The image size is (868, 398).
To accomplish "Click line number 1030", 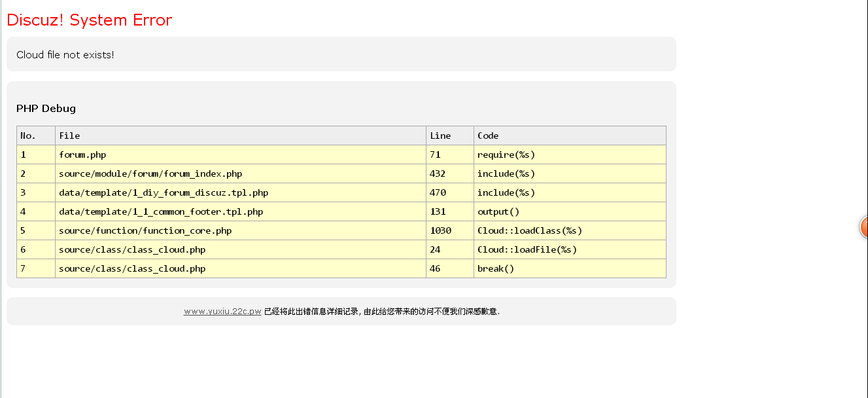I will click(x=450, y=230).
